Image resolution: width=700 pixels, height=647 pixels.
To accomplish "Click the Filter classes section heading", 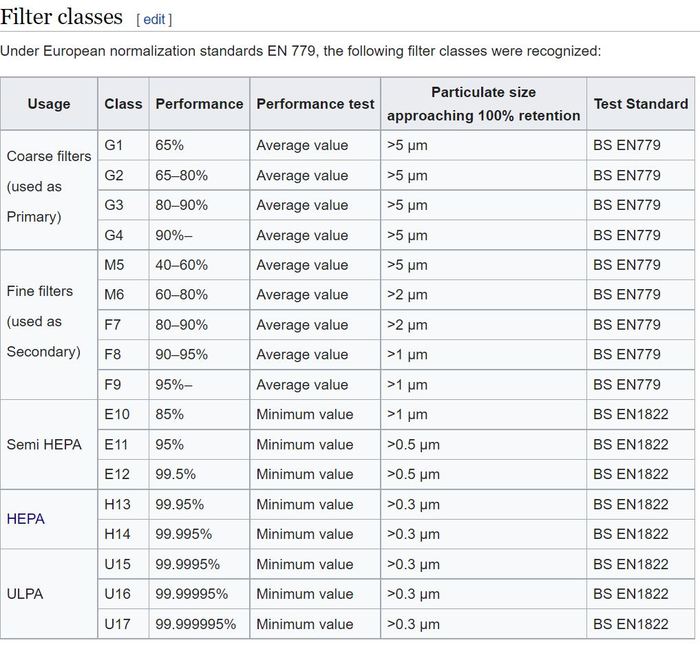I will [x=61, y=17].
